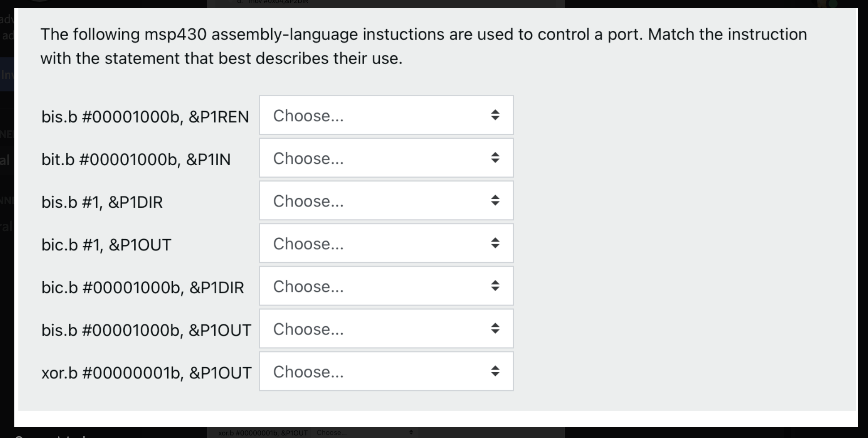Open the Choose dropdown for bis.b #1, &P1DIR
This screenshot has height=438, width=868.
(385, 201)
